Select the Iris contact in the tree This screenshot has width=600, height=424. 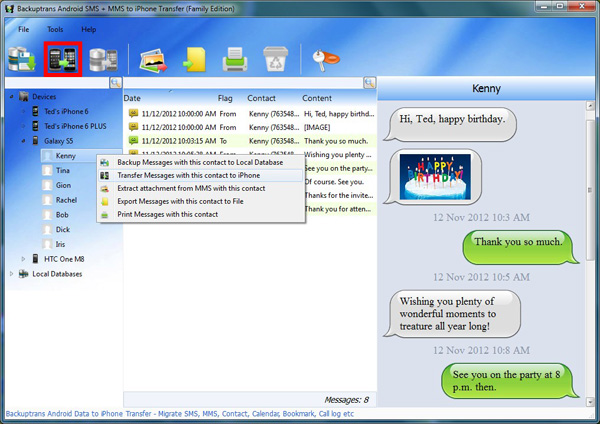coord(60,244)
